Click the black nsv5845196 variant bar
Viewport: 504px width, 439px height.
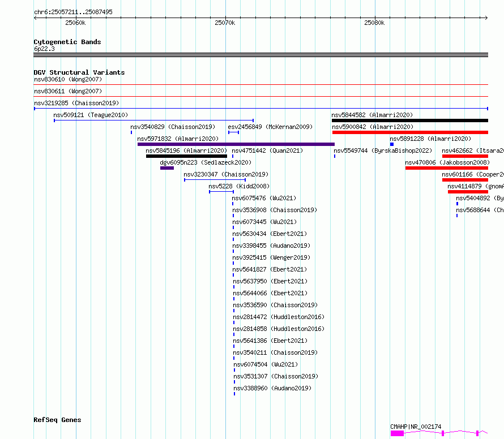pos(186,156)
